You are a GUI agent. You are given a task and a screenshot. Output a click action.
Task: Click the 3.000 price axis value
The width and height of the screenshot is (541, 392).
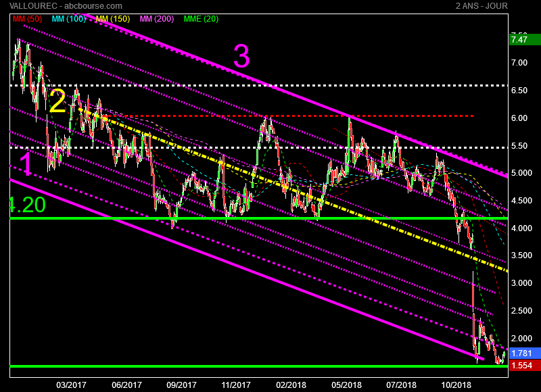pyautogui.click(x=521, y=283)
